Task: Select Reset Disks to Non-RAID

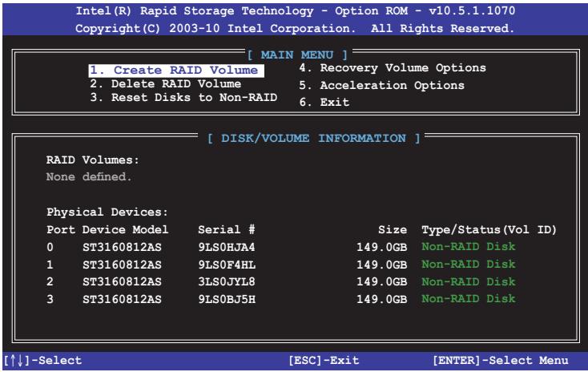Action: coord(183,98)
